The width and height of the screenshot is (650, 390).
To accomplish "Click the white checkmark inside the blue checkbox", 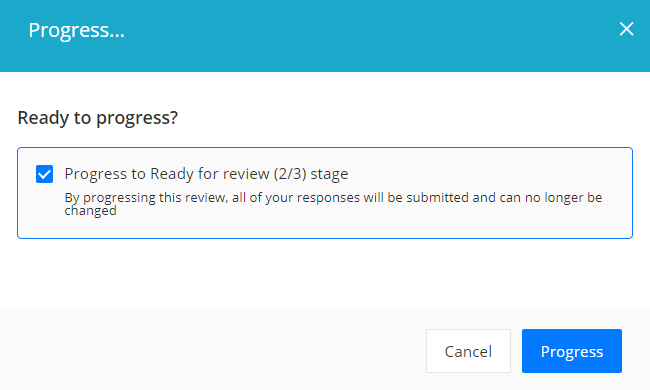I will click(44, 174).
